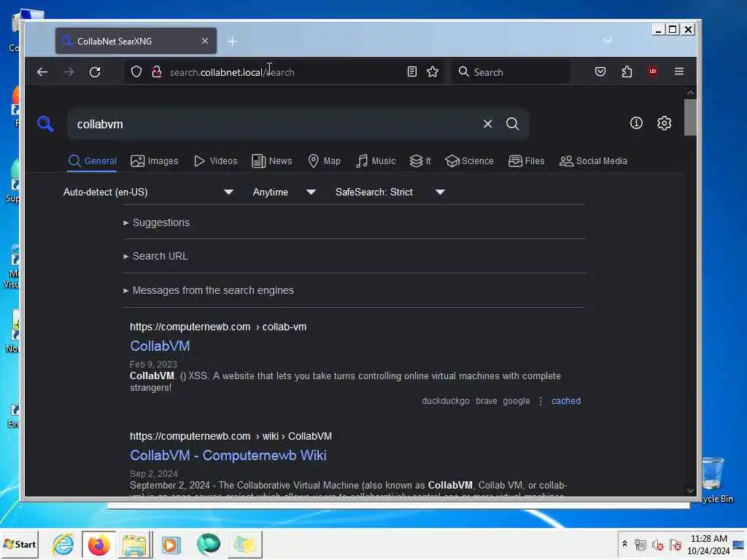Screen dimensions: 747x560
Task: Show hidden tray icons arrow
Action: pyautogui.click(x=624, y=544)
